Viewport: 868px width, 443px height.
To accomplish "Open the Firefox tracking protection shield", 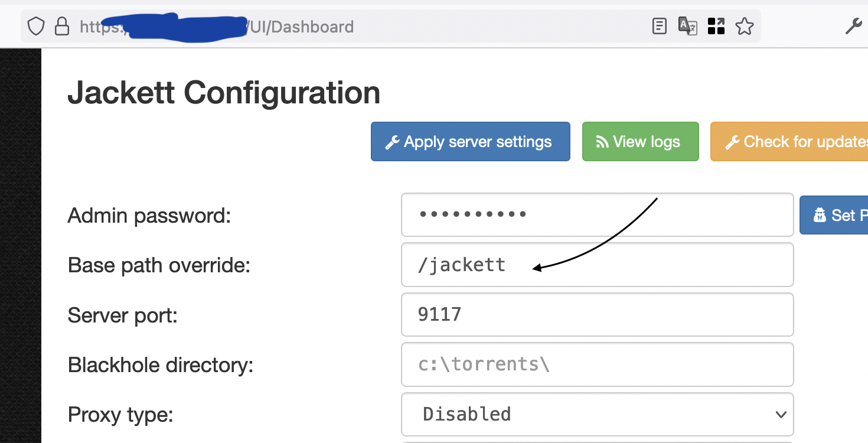I will coord(35,26).
